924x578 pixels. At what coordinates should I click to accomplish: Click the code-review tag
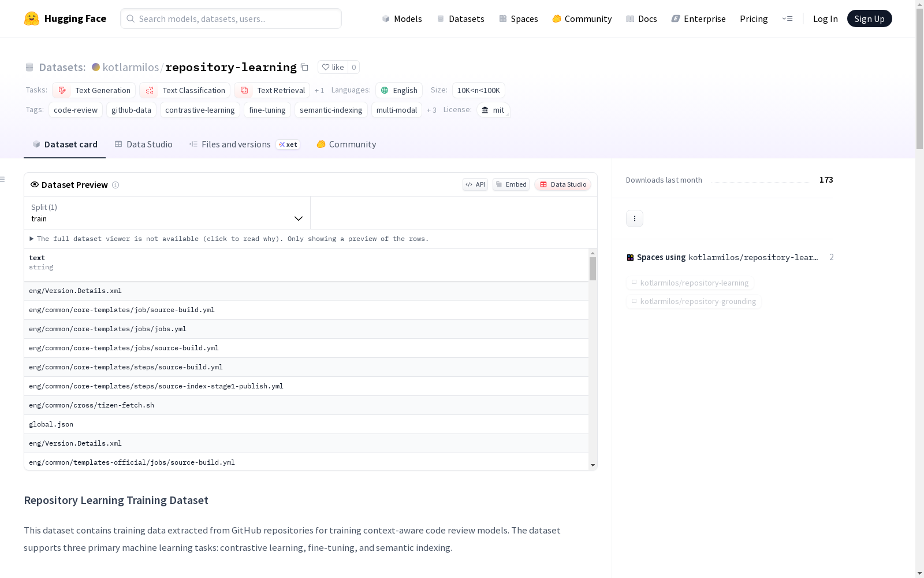tap(76, 110)
